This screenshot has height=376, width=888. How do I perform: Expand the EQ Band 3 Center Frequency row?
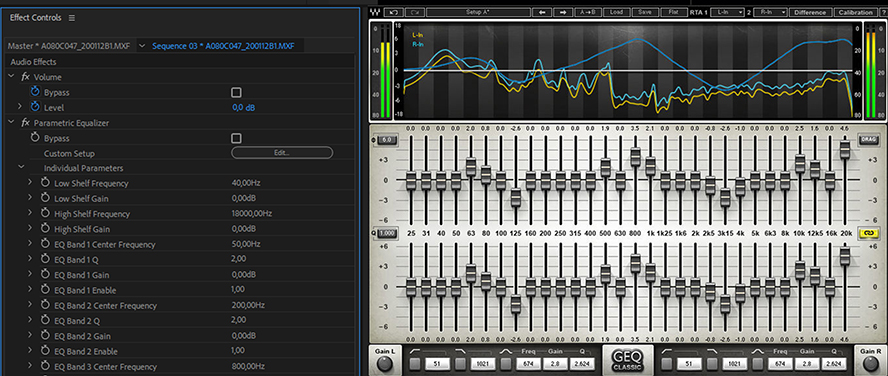30,366
